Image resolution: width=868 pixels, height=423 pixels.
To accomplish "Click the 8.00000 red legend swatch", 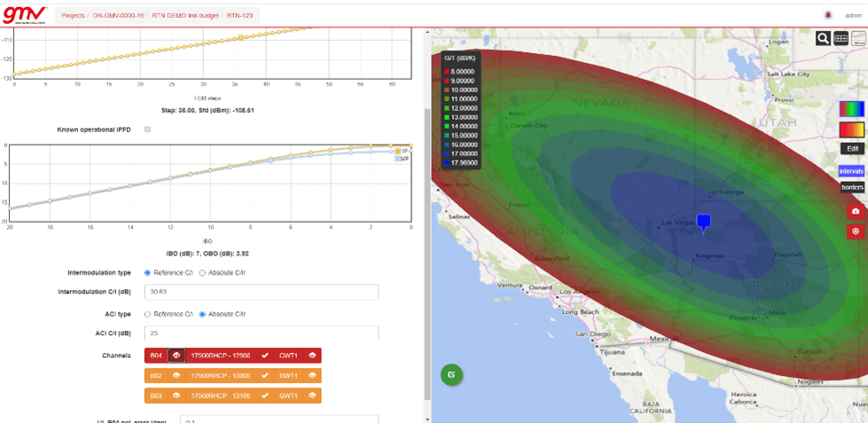I will [x=446, y=72].
